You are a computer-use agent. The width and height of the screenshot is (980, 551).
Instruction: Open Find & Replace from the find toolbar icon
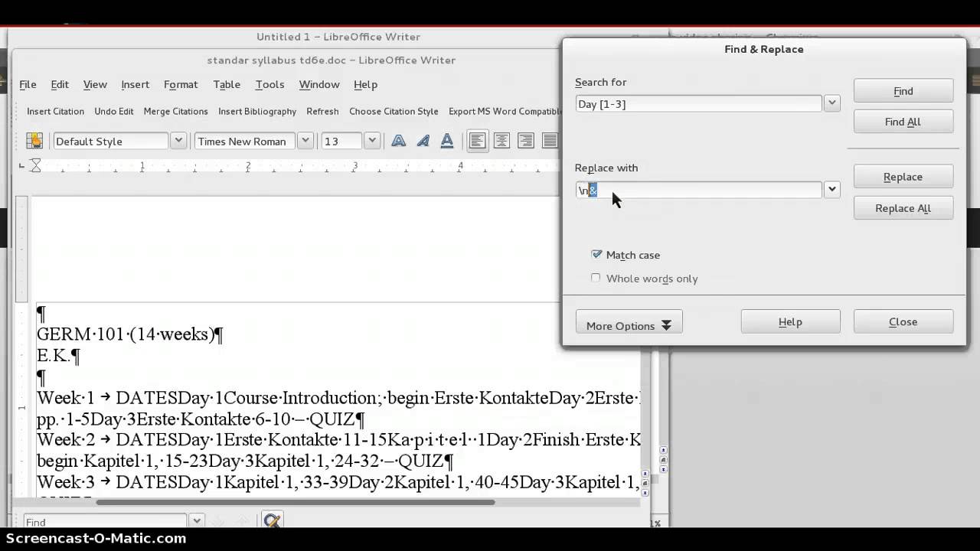(271, 521)
